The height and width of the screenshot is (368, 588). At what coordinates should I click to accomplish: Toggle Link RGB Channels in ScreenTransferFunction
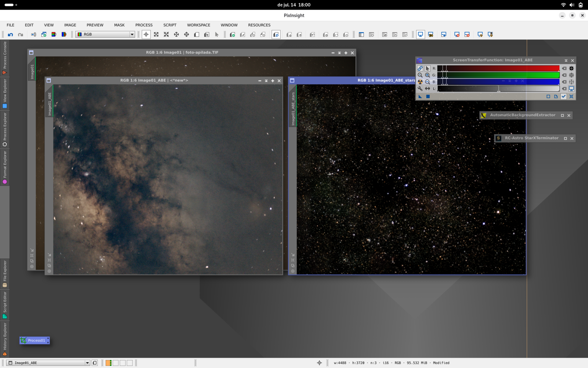click(420, 68)
